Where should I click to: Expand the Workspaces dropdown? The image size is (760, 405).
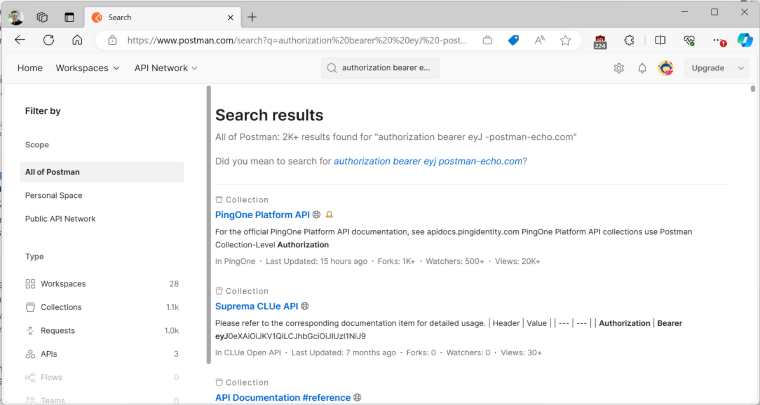click(x=87, y=68)
